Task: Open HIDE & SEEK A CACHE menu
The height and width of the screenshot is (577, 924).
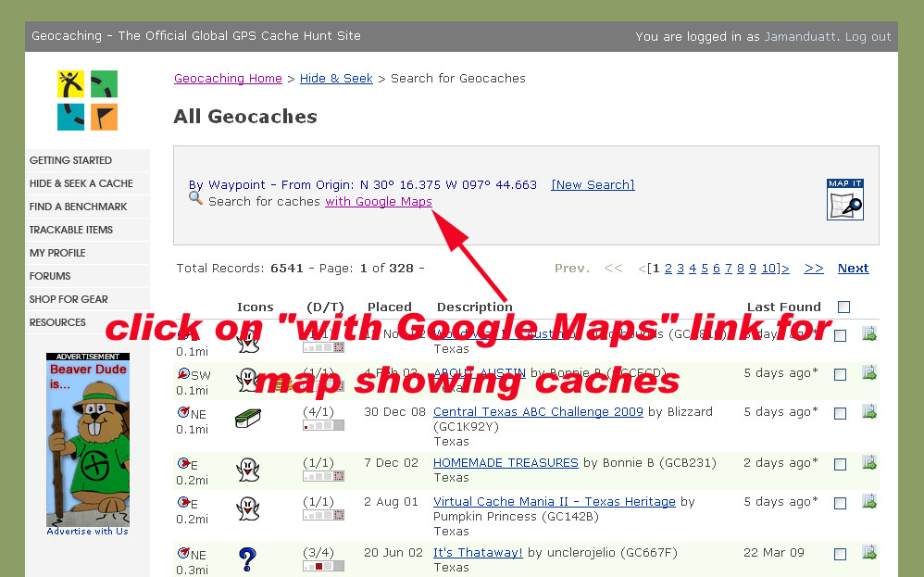Action: (87, 183)
